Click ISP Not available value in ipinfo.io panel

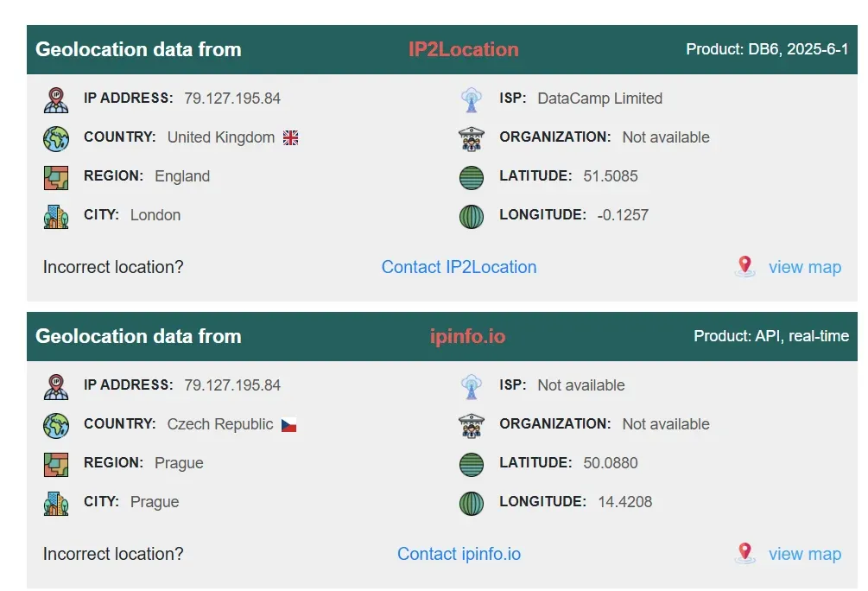coord(581,385)
